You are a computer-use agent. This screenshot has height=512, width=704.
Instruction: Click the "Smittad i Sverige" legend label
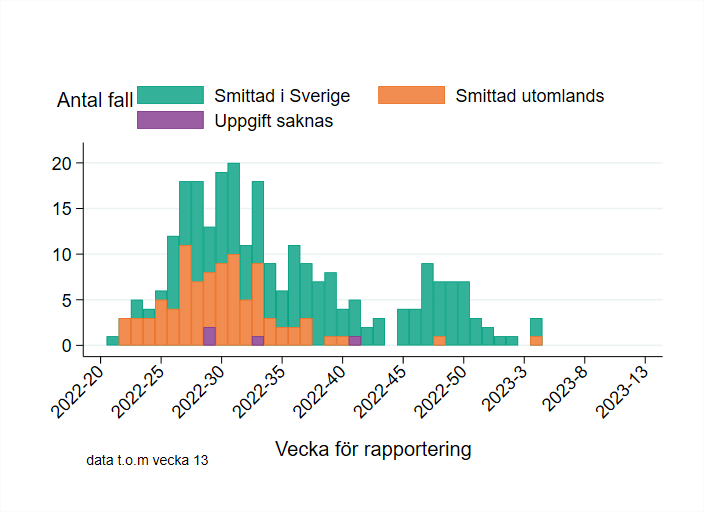click(x=282, y=96)
